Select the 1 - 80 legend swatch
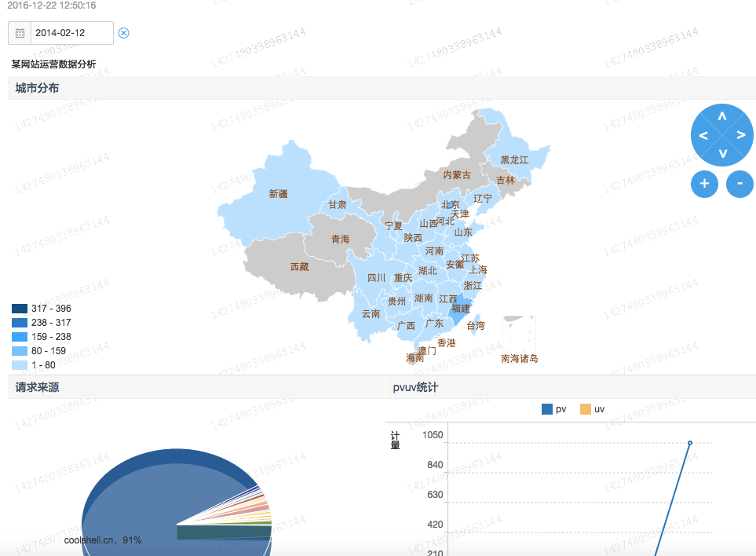The width and height of the screenshot is (756, 556). click(20, 365)
